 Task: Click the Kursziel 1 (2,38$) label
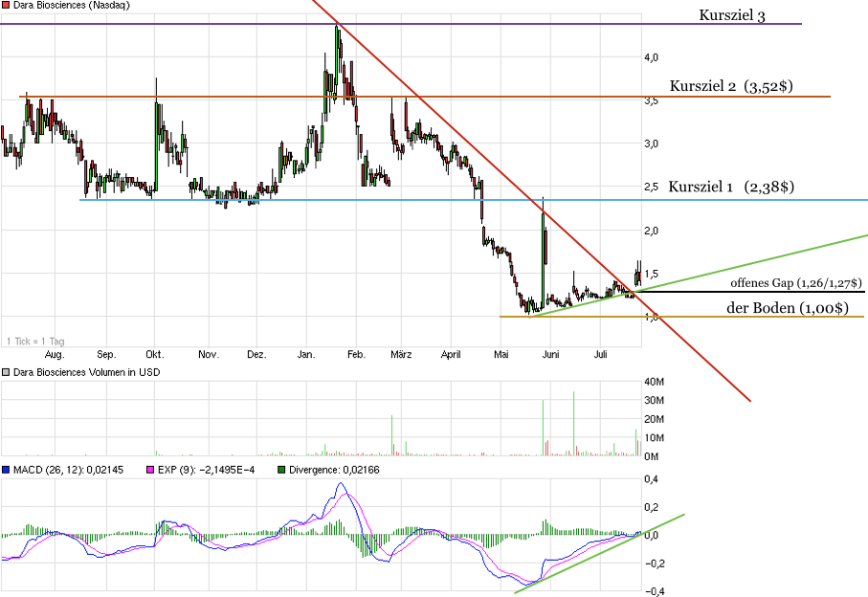730,186
